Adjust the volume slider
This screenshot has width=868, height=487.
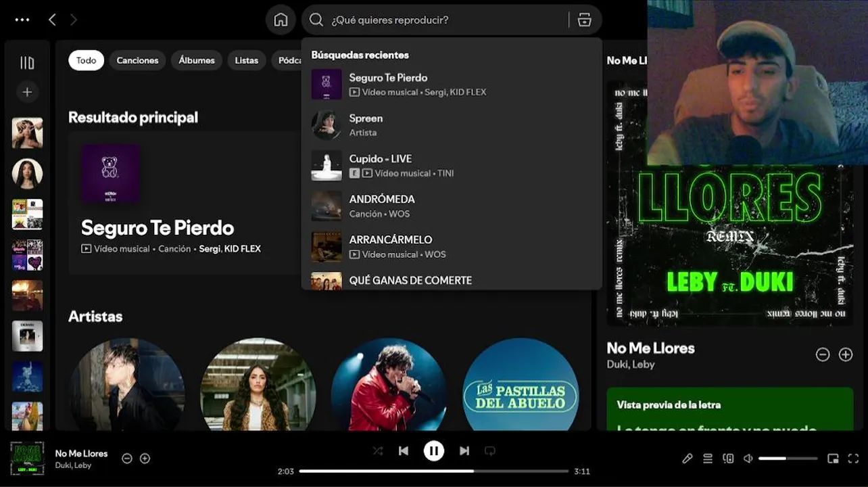pos(788,459)
